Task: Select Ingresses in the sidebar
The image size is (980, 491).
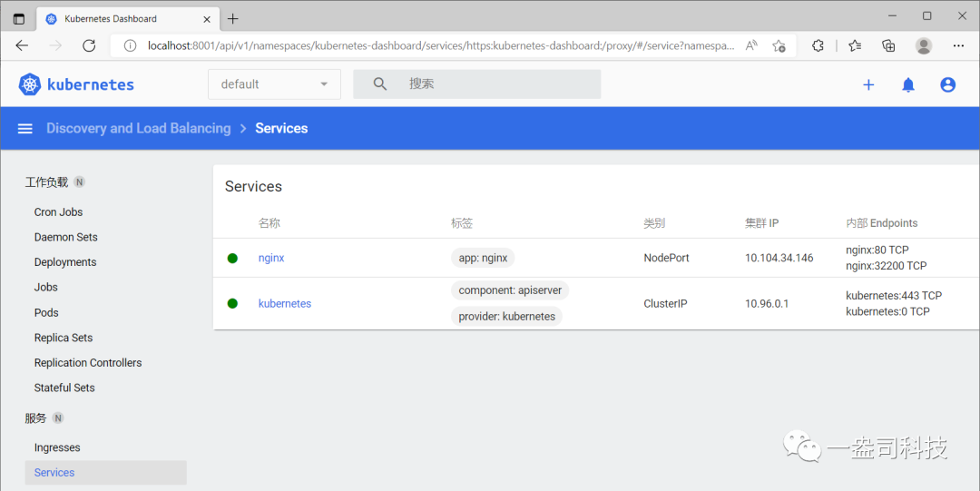Action: click(x=57, y=447)
